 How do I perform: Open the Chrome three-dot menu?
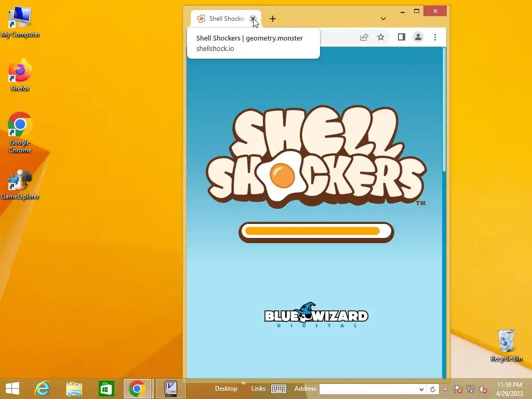point(435,37)
